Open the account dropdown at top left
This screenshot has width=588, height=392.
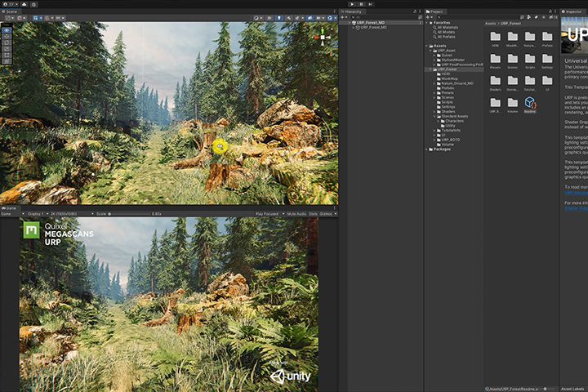tap(10, 5)
